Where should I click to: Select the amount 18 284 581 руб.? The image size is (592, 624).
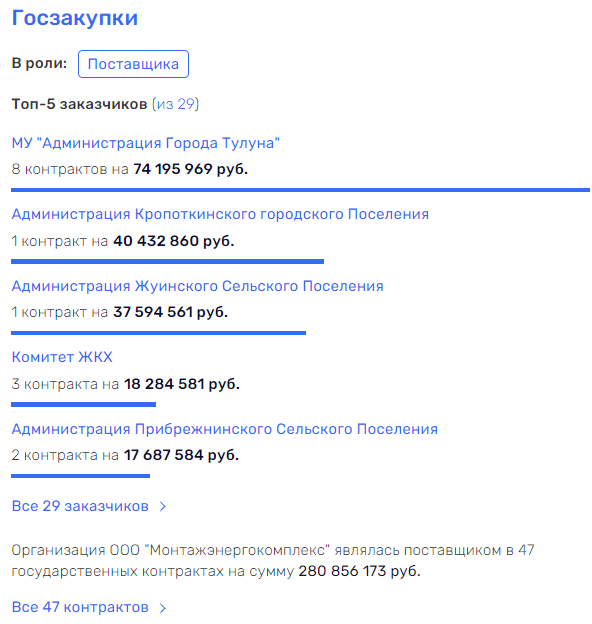click(x=182, y=384)
